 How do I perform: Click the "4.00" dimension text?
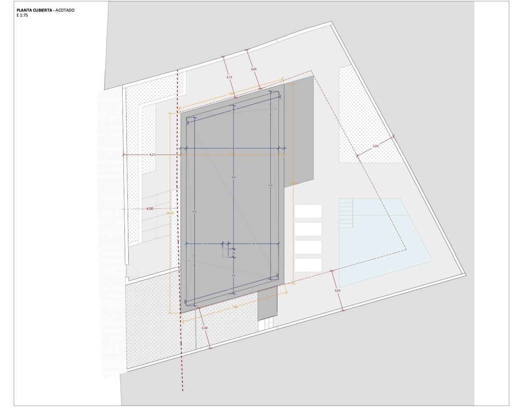click(x=150, y=209)
